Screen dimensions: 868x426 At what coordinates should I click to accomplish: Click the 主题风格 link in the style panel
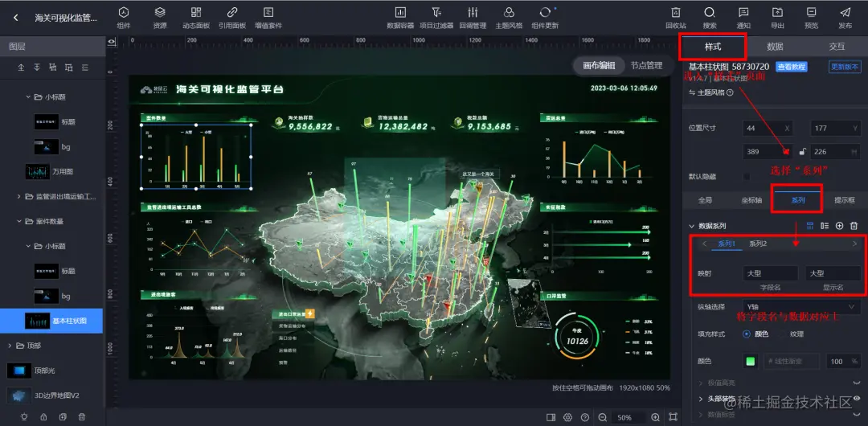710,92
